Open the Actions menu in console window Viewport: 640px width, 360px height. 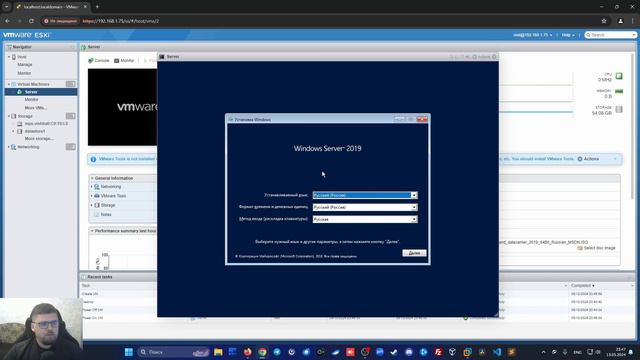pos(481,57)
